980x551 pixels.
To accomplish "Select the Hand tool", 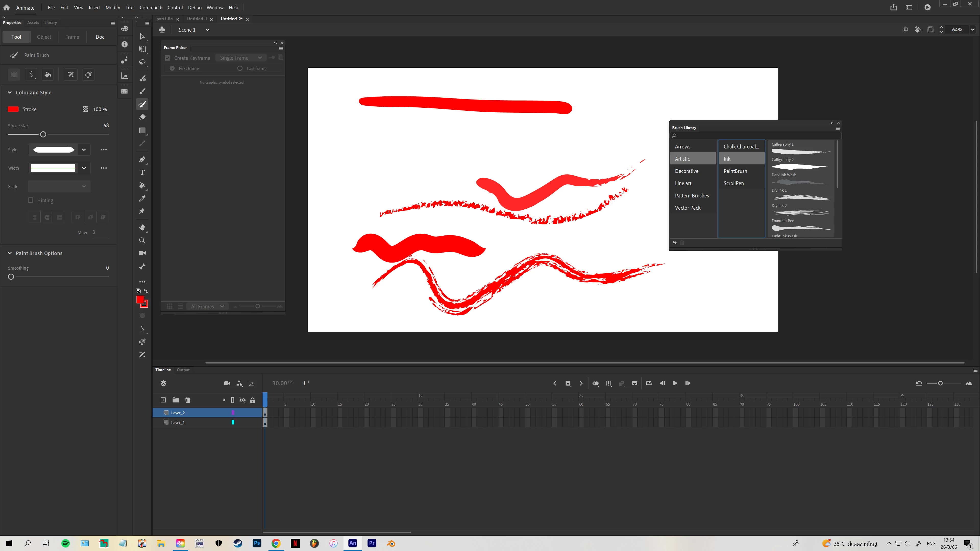I will [142, 227].
